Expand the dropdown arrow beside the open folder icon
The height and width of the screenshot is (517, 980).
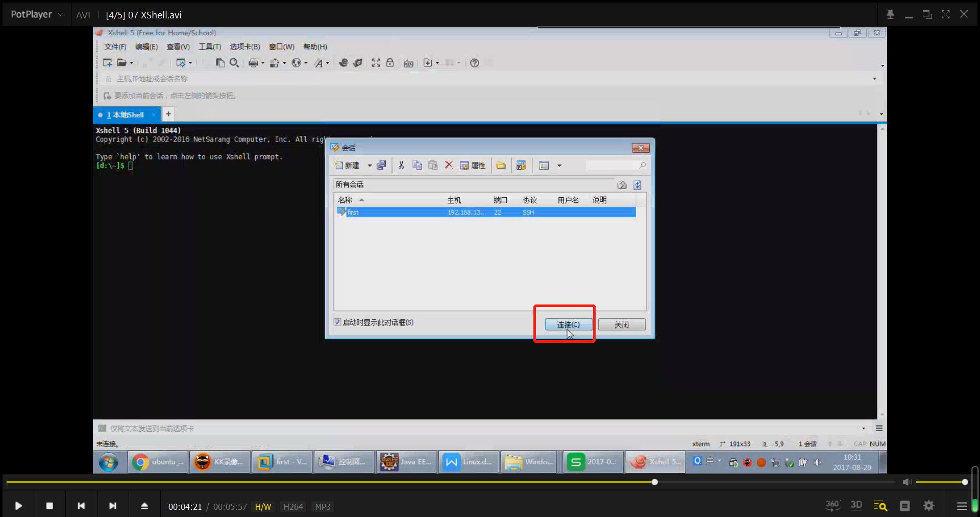point(131,63)
